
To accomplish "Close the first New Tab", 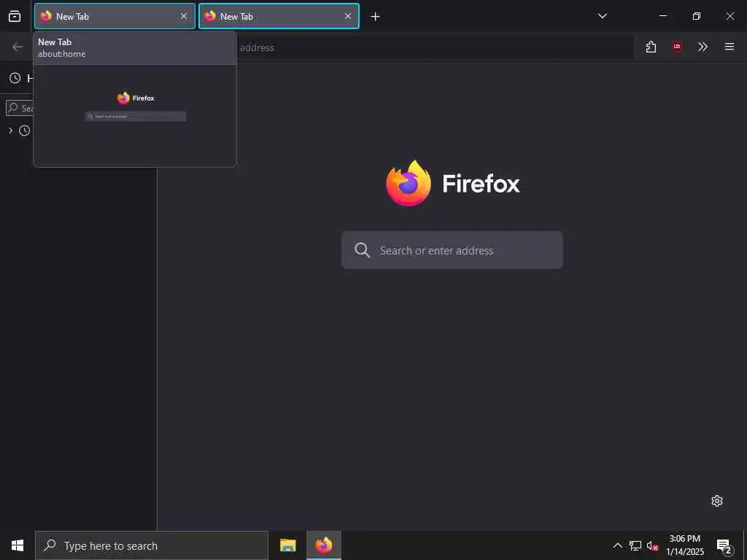I will click(183, 16).
